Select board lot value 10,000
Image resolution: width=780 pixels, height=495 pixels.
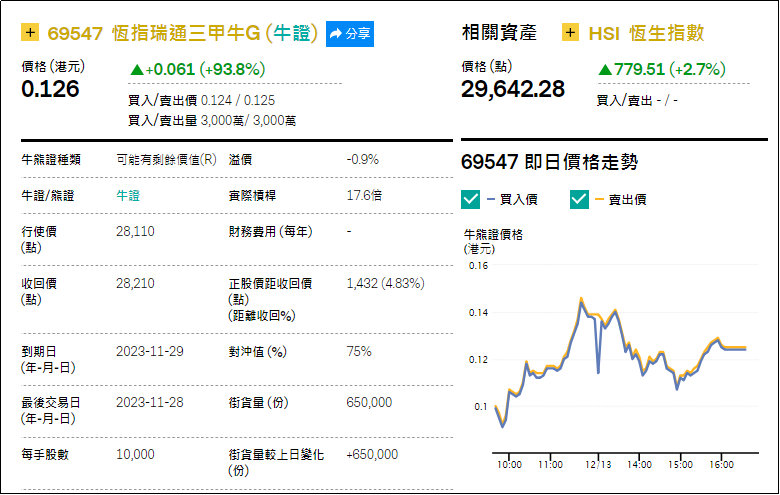[135, 454]
